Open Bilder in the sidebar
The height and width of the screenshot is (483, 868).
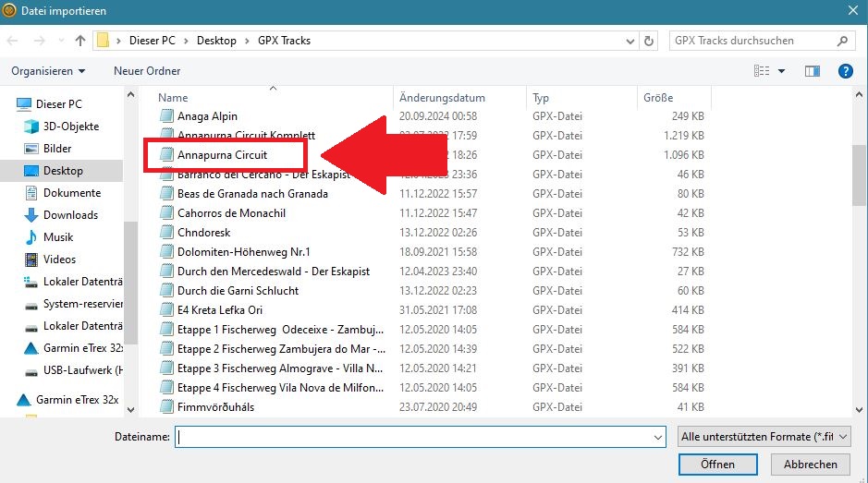click(x=57, y=149)
